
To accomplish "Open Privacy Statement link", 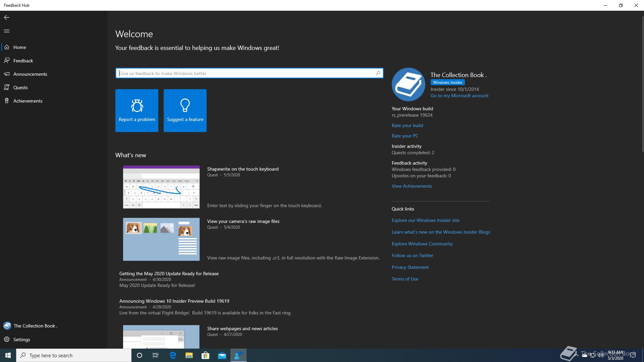I will (410, 267).
